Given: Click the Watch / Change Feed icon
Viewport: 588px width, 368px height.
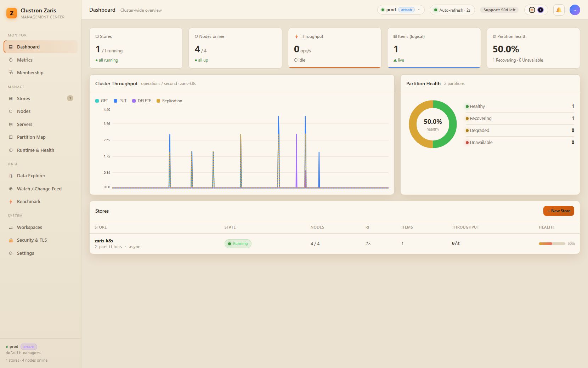Looking at the screenshot, I should coord(11,189).
